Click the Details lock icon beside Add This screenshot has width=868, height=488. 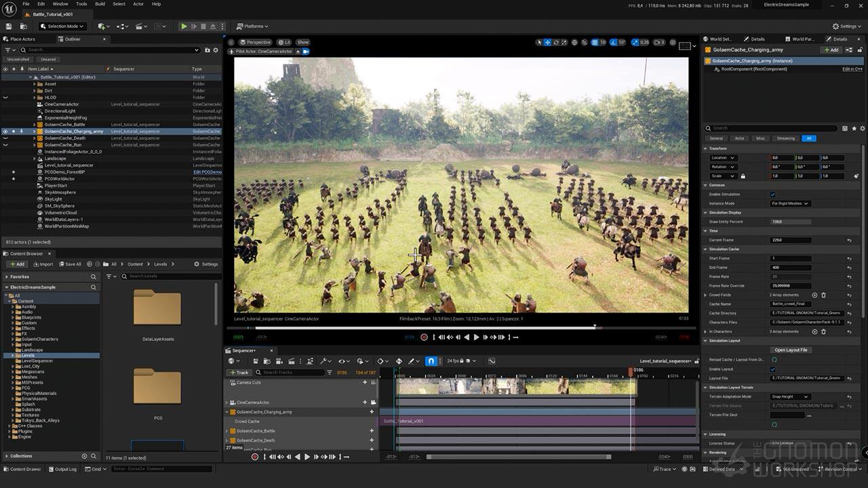pyautogui.click(x=861, y=49)
